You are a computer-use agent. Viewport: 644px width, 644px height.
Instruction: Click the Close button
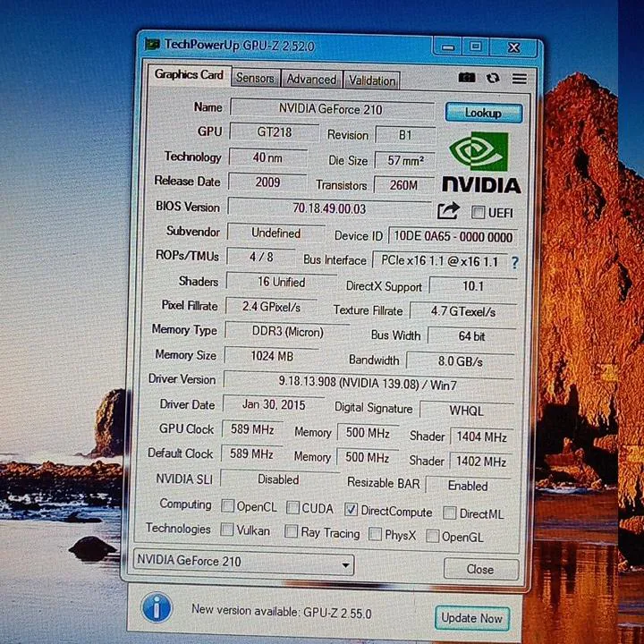481,569
